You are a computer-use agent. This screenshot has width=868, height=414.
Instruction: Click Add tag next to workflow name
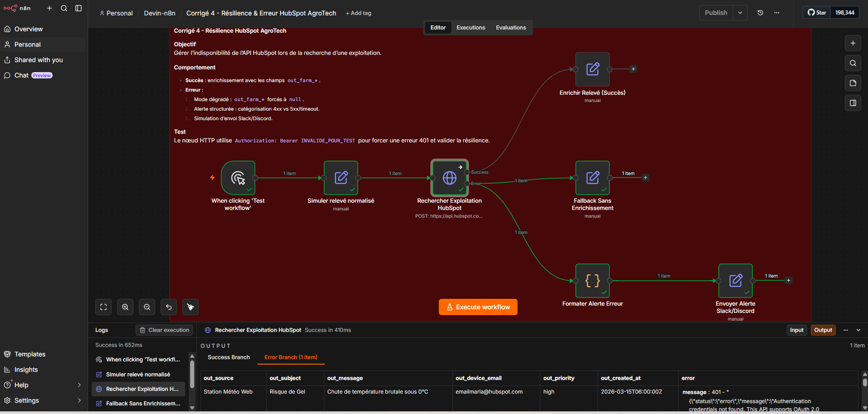[358, 13]
